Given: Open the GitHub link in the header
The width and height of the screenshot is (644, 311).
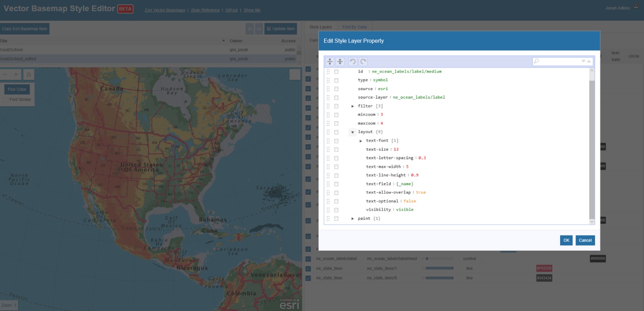Looking at the screenshot, I should pyautogui.click(x=232, y=10).
